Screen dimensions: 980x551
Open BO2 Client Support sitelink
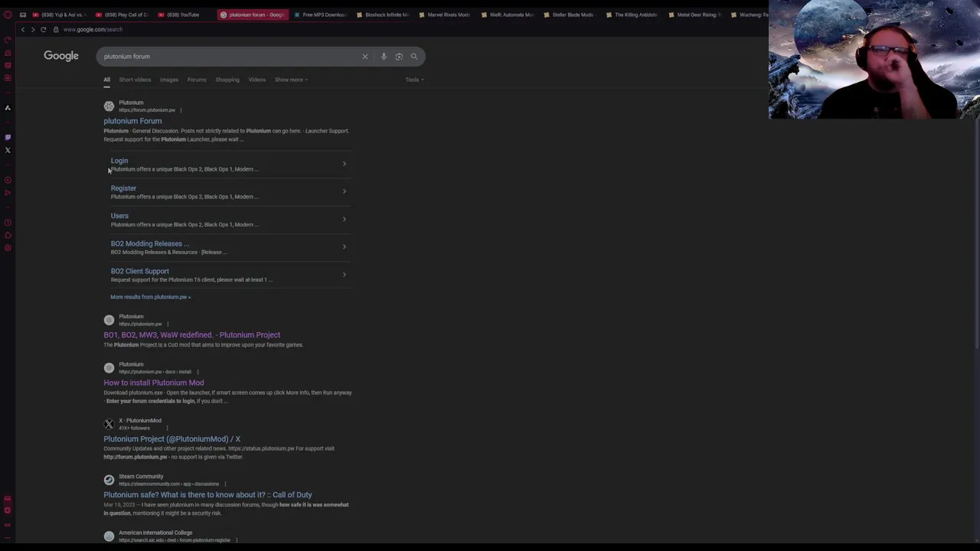[x=139, y=271]
